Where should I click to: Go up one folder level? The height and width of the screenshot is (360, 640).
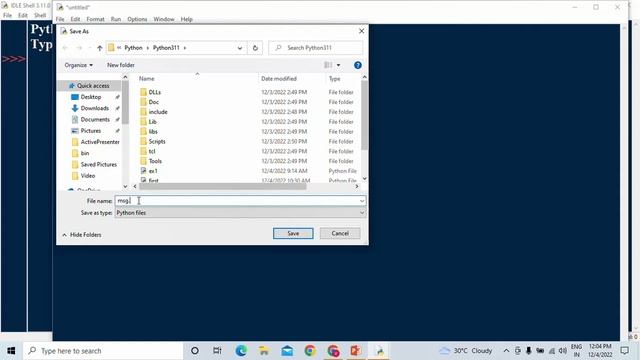100,48
